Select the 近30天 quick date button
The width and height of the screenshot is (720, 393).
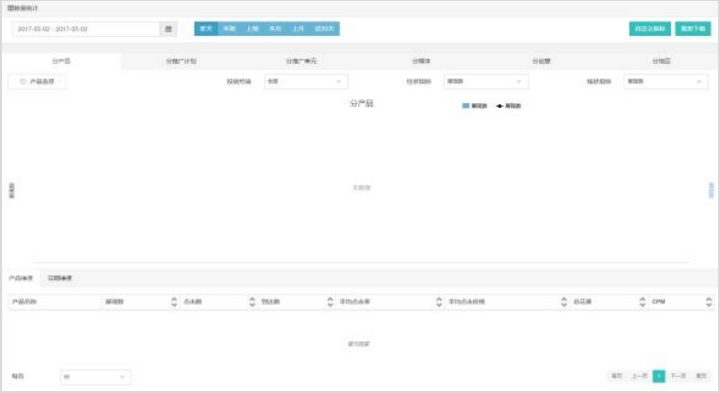[325, 29]
